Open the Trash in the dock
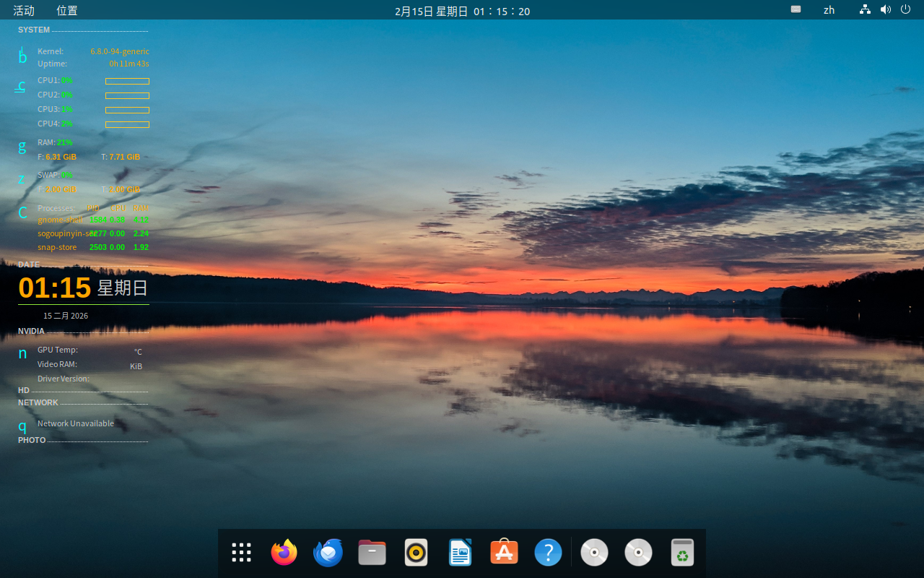The width and height of the screenshot is (924, 578). (x=682, y=553)
